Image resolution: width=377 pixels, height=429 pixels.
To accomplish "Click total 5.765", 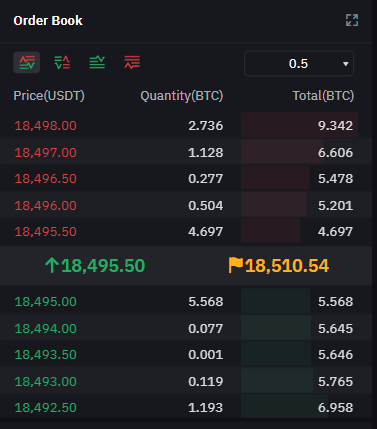I will [335, 381].
